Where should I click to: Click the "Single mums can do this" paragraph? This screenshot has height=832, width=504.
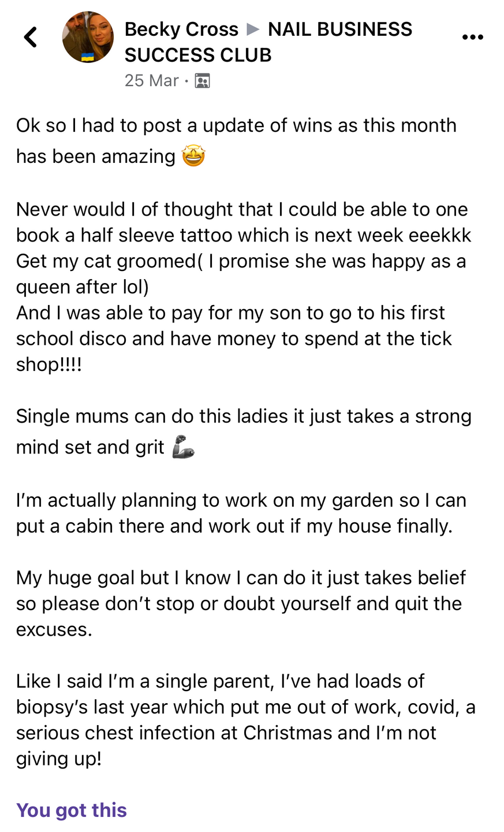pyautogui.click(x=243, y=431)
